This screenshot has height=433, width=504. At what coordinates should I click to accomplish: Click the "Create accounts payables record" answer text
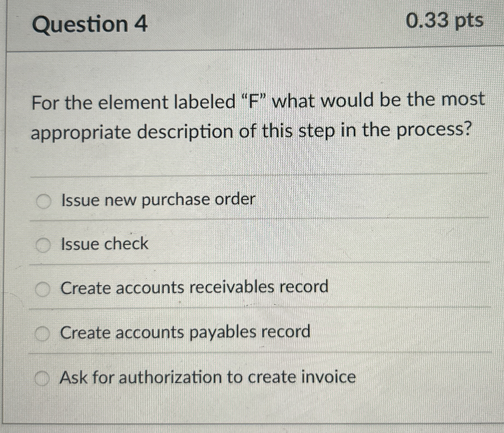185,333
